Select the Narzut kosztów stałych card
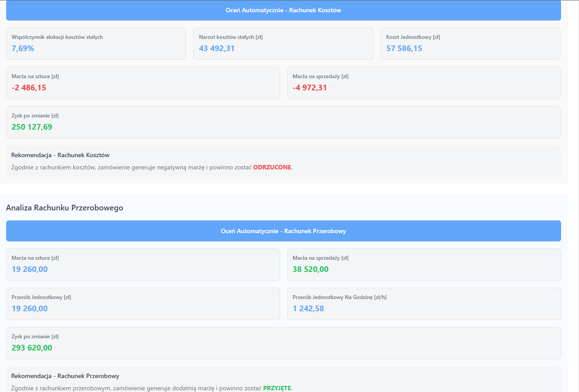The image size is (579, 392). pyautogui.click(x=283, y=44)
